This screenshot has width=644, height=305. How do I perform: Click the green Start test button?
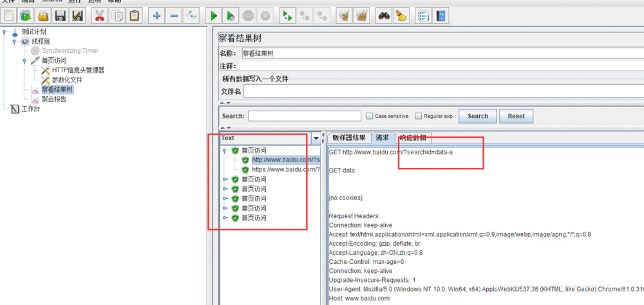pyautogui.click(x=214, y=15)
